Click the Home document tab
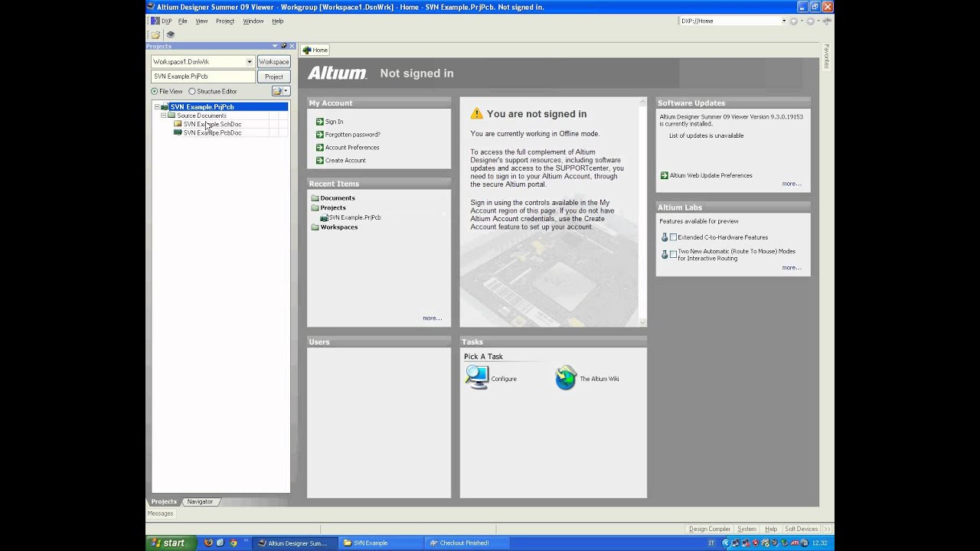The width and height of the screenshot is (980, 551). coord(315,50)
